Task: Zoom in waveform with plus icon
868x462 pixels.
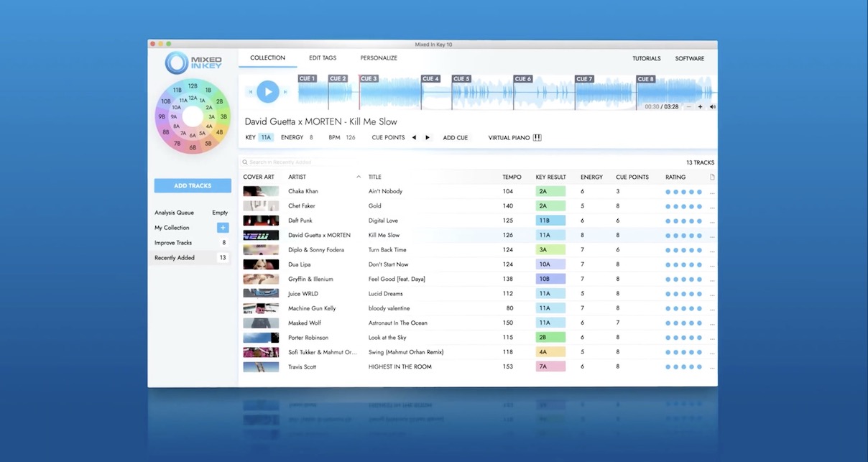Action: click(x=700, y=107)
